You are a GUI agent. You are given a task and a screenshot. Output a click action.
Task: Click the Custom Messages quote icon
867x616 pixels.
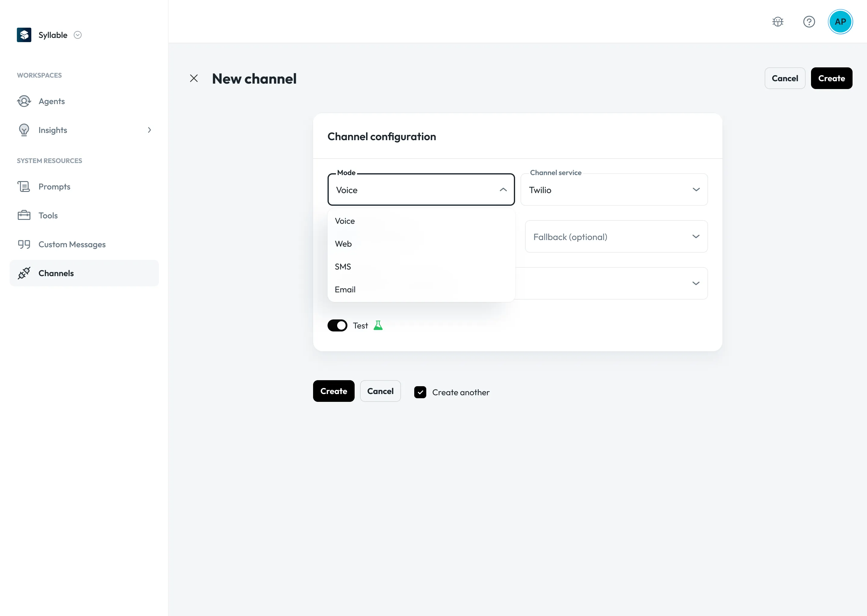pos(24,244)
